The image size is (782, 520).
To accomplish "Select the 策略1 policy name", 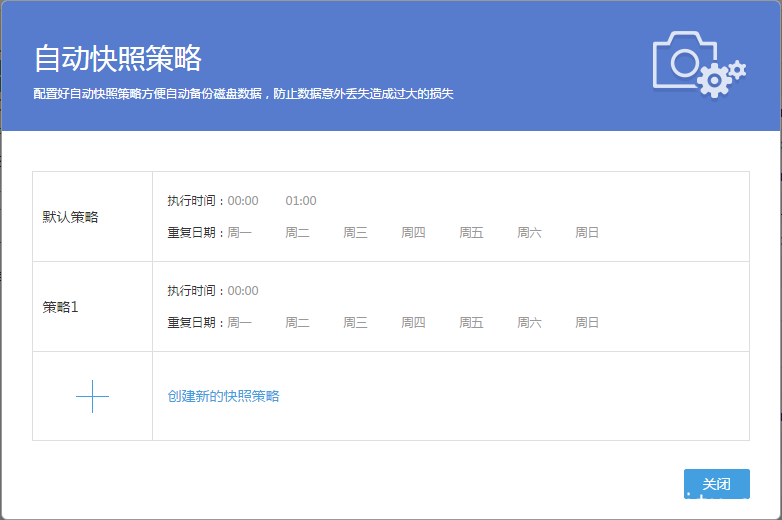I will point(60,307).
